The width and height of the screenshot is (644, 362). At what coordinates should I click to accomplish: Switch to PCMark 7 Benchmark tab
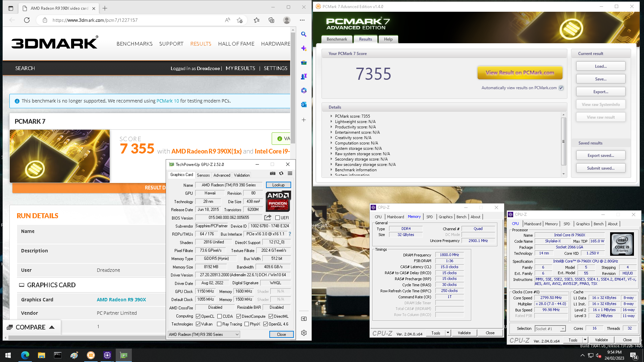(337, 39)
